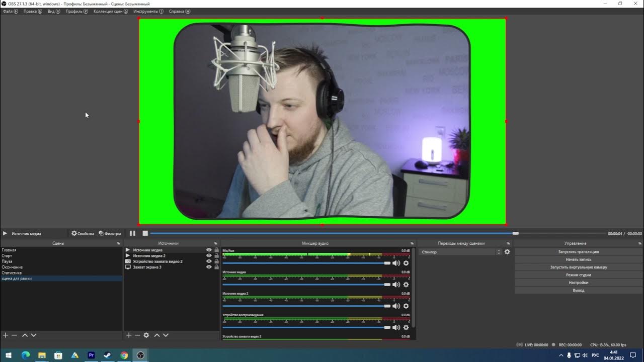Viewport: 644px width, 362px height.
Task: Move selected source up
Action: (x=157, y=335)
